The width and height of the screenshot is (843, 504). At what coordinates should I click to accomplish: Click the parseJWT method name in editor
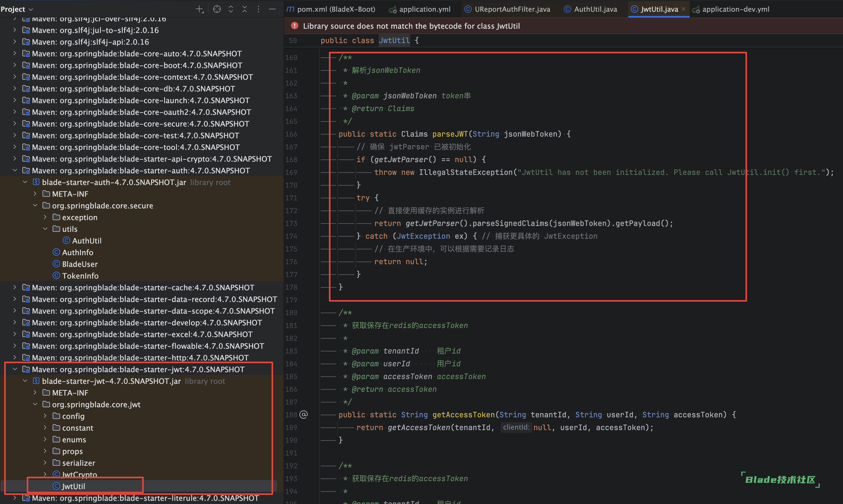tap(449, 134)
